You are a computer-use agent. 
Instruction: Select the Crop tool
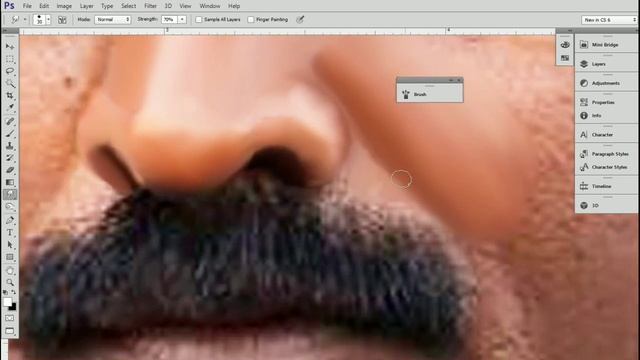pos(10,96)
